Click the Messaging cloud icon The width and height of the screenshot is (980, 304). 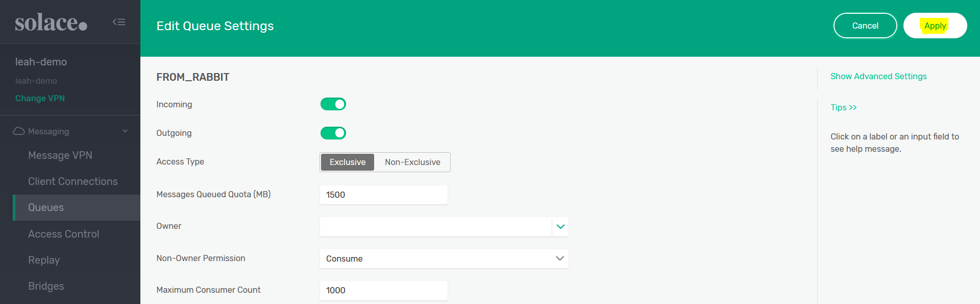[x=19, y=131]
